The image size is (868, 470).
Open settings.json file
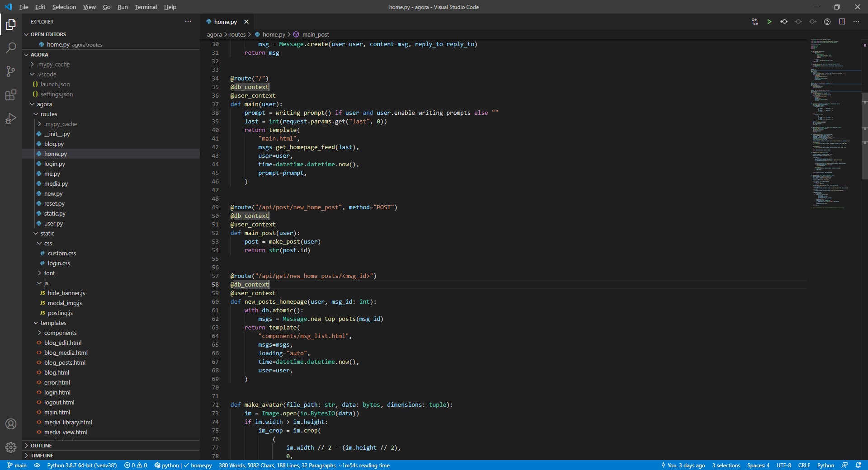111,94
